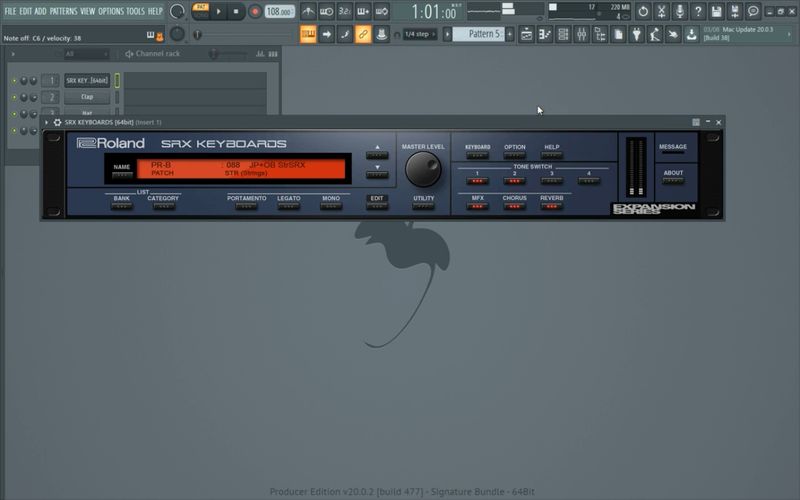Click the render/export audio icon
This screenshot has height=500, width=800.
[x=735, y=11]
